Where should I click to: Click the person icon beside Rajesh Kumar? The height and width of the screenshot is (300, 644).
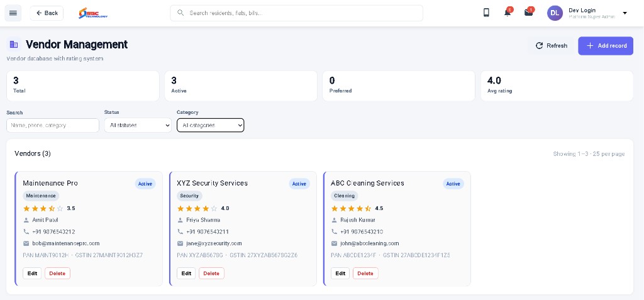[335, 220]
